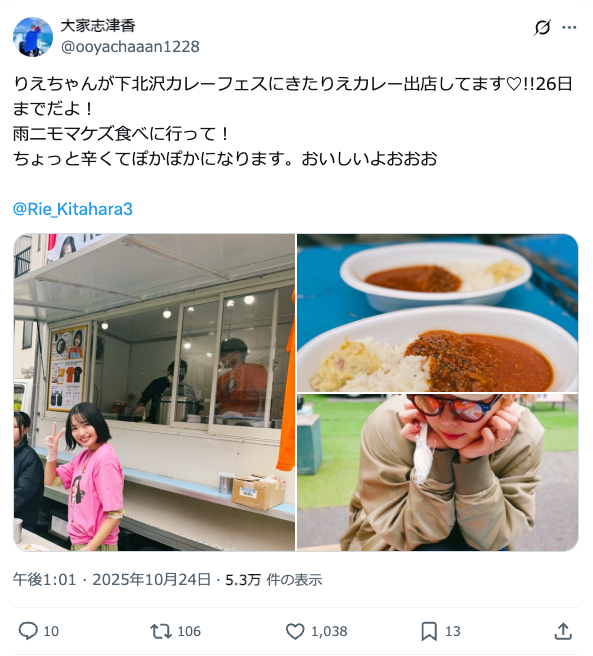Click the post timestamp 午後1:01 · 2025年10月24日

pos(112,580)
